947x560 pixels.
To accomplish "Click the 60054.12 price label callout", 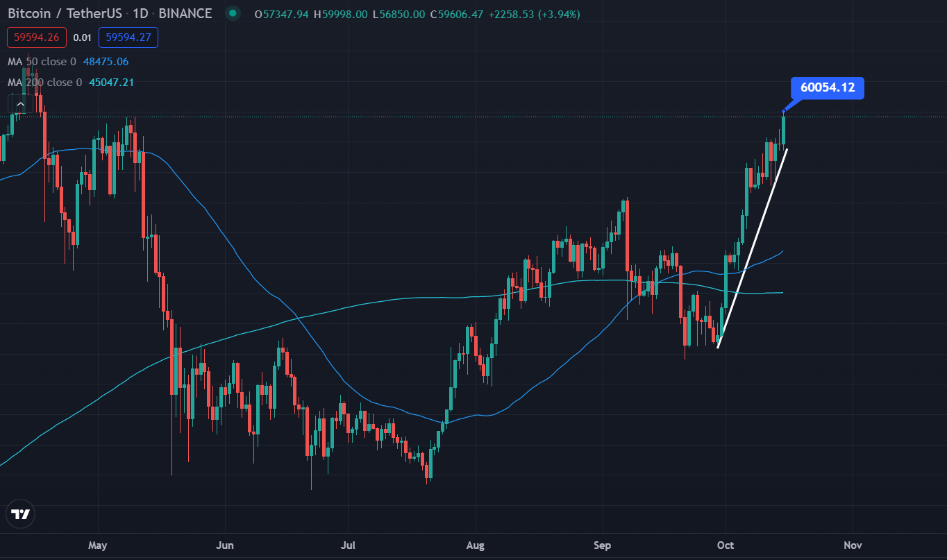I will (827, 87).
